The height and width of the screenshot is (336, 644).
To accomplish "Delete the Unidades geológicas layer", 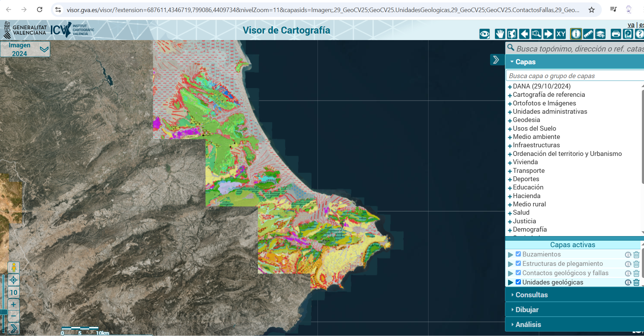I will [636, 282].
